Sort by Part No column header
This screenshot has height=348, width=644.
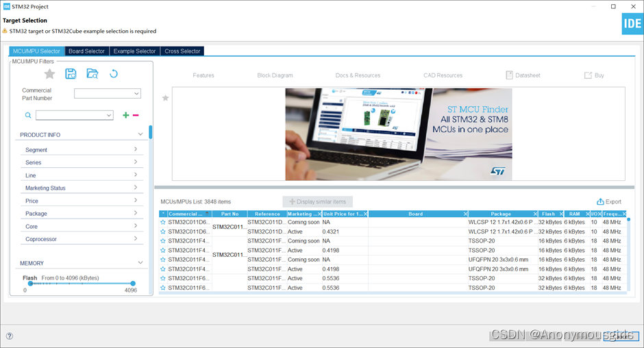(230, 214)
